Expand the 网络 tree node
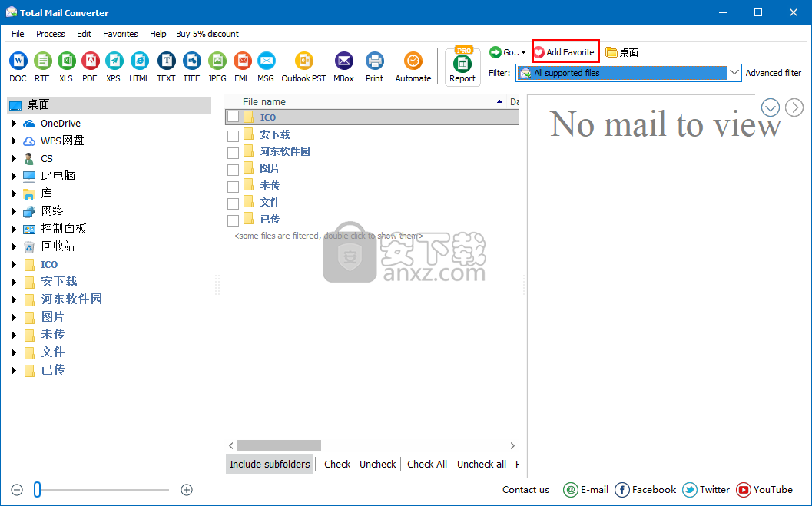 [14, 211]
